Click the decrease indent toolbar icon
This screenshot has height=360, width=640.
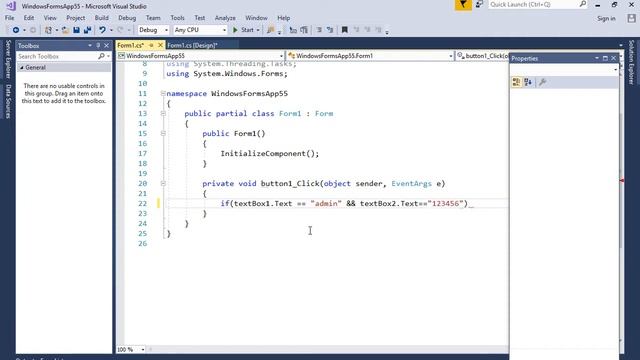coord(319,30)
